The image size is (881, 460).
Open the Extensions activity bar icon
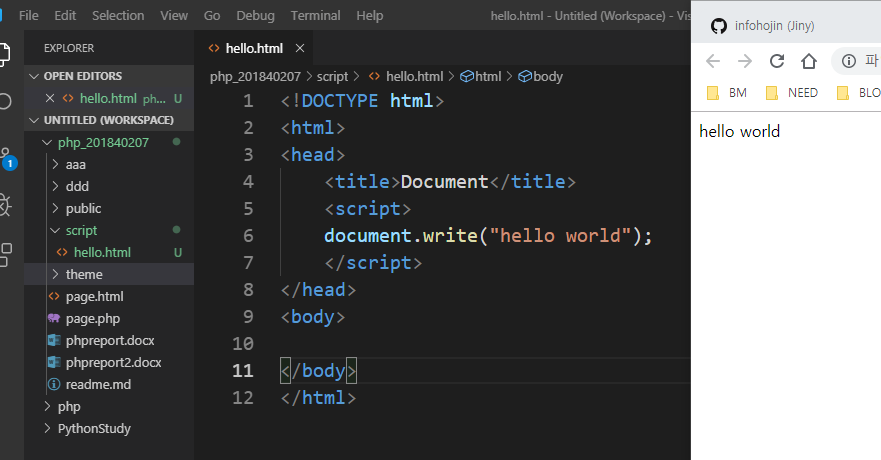pyautogui.click(x=5, y=254)
